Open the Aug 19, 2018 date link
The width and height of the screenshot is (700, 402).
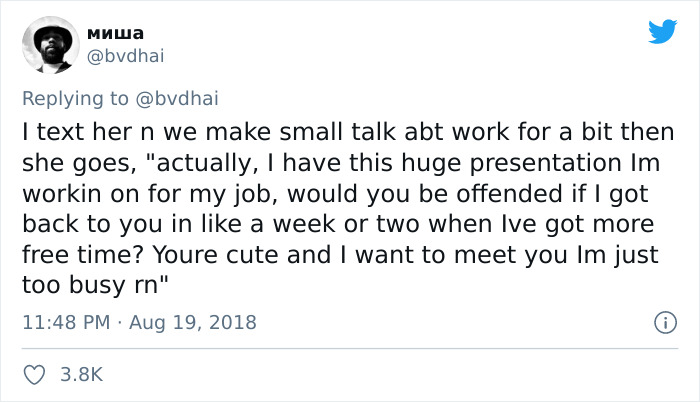(x=194, y=323)
